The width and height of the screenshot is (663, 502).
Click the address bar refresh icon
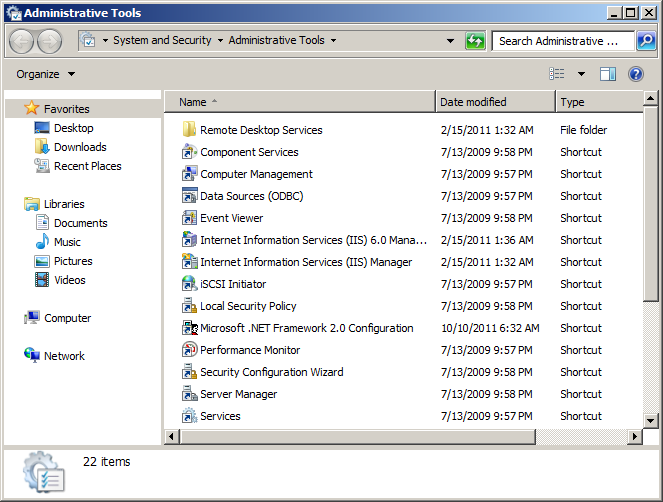coord(476,41)
